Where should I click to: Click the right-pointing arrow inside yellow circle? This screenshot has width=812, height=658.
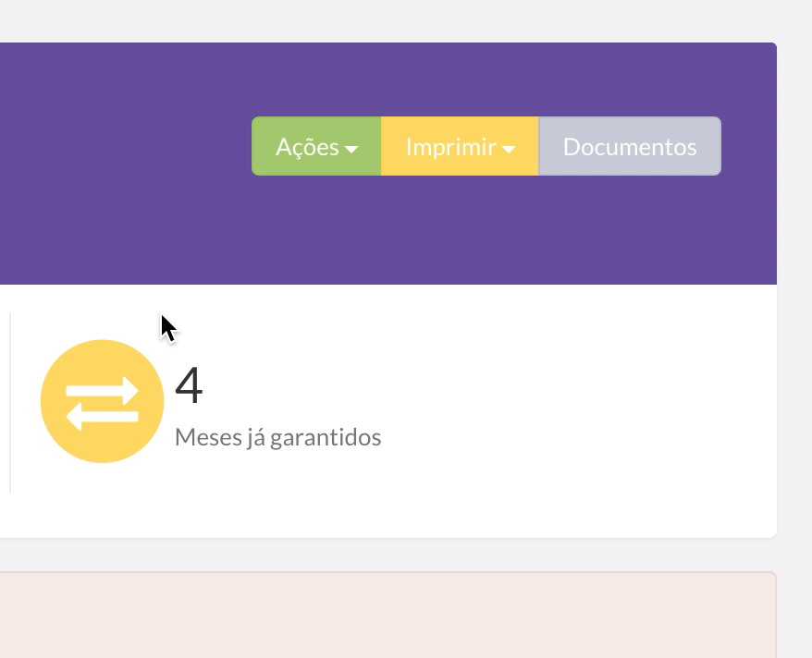pyautogui.click(x=104, y=389)
